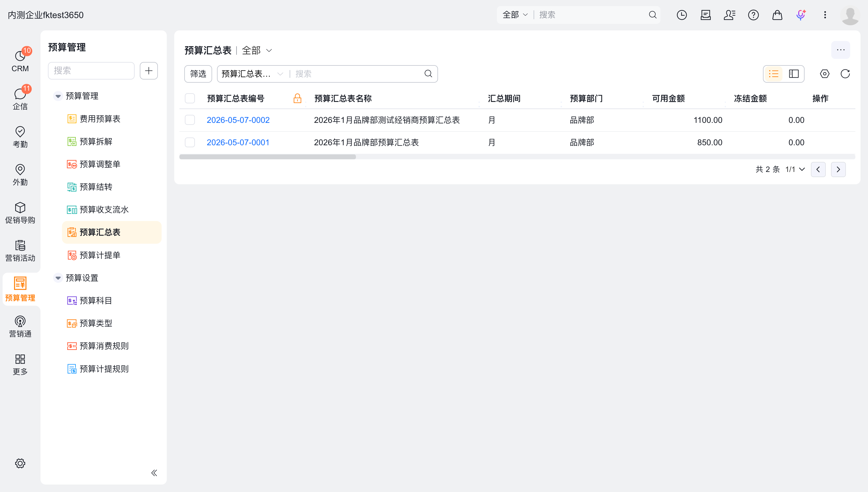Open the history clock icon in header
868x492 pixels.
(681, 15)
